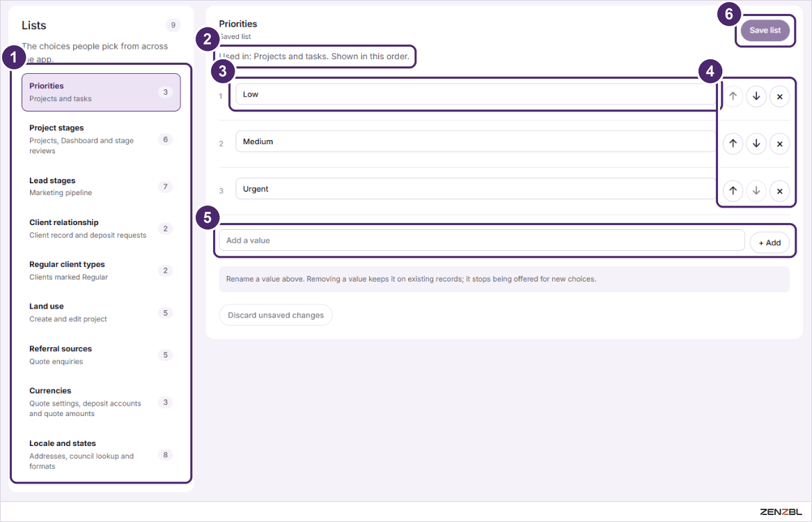This screenshot has width=812, height=522.
Task: Edit the Low value text field
Action: (x=476, y=94)
